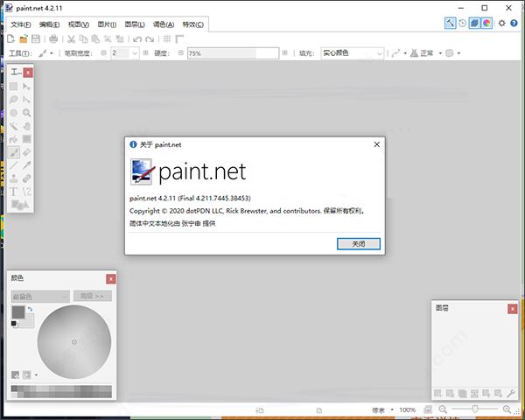This screenshot has height=420, width=525.
Task: Click the New file icon in toolbar
Action: [11, 38]
